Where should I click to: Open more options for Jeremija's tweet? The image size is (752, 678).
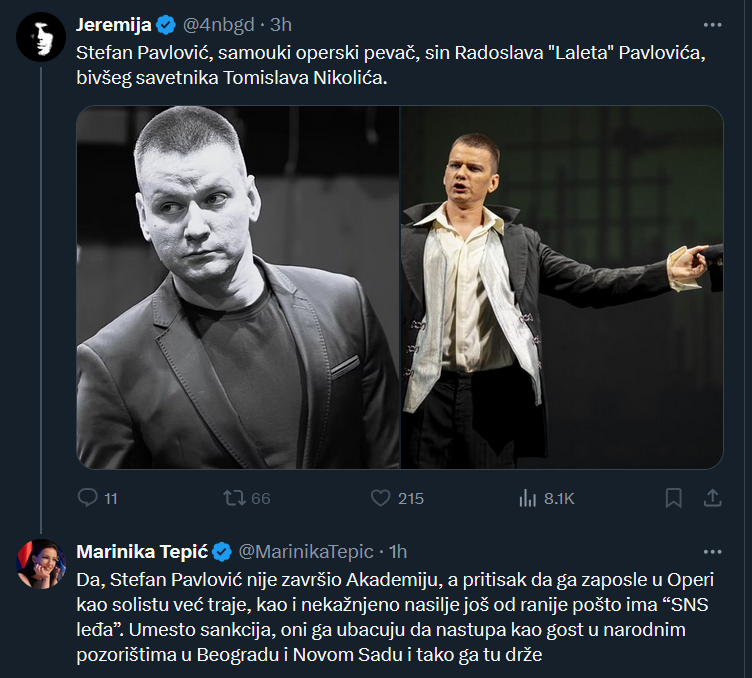coord(712,24)
